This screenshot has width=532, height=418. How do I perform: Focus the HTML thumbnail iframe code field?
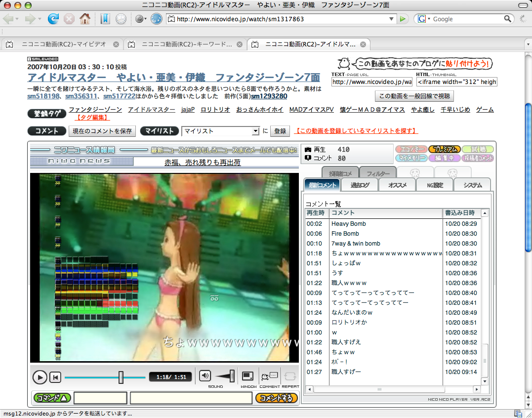coord(457,82)
